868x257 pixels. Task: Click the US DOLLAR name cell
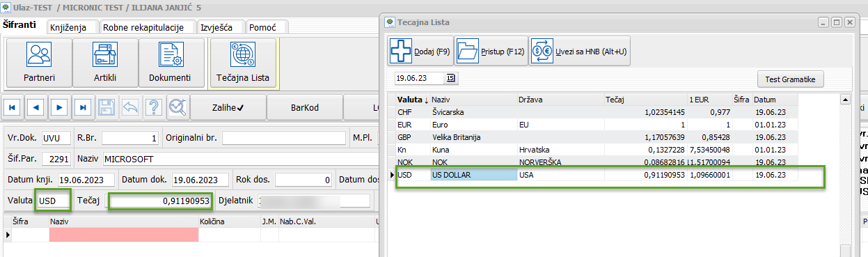(473, 175)
